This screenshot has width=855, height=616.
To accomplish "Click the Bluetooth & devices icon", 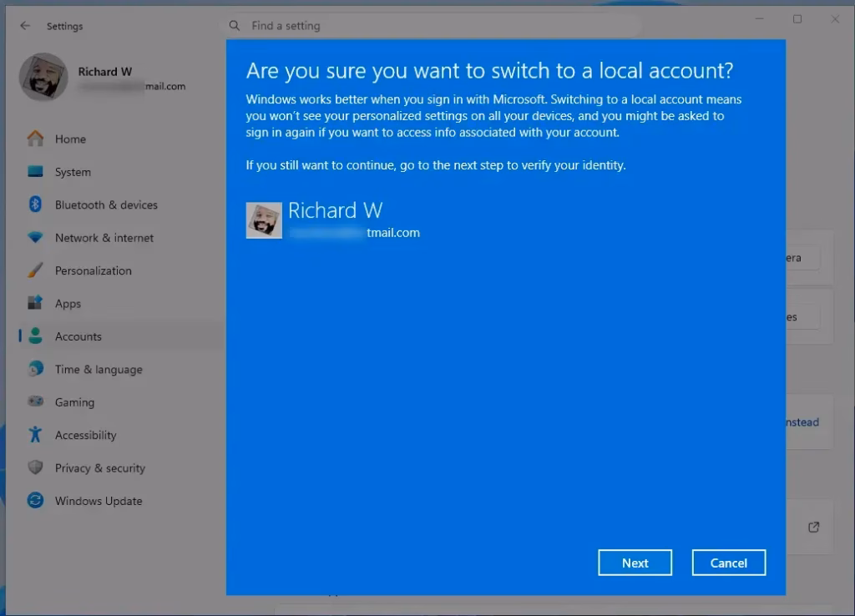I will pyautogui.click(x=35, y=204).
